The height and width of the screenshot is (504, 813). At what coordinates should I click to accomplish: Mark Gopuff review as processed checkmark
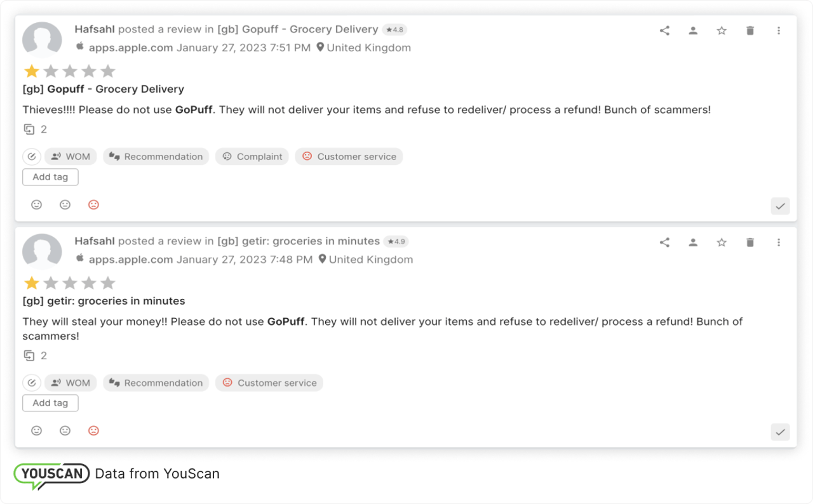tap(780, 206)
